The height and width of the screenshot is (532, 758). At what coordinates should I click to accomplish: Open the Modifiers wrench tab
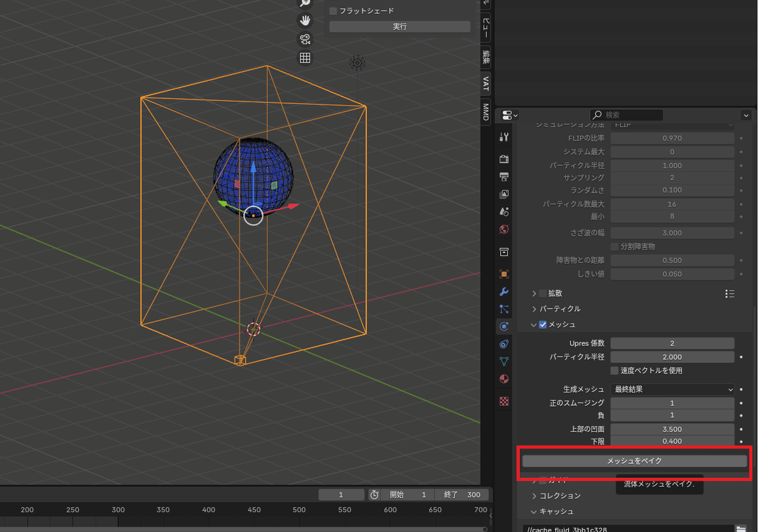pos(504,292)
